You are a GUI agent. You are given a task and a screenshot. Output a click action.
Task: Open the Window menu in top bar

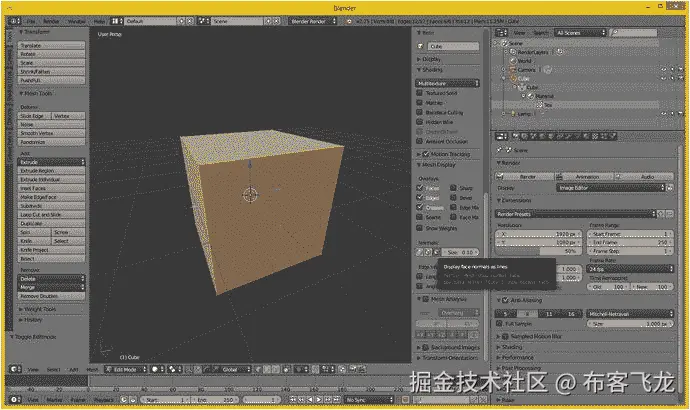point(76,21)
